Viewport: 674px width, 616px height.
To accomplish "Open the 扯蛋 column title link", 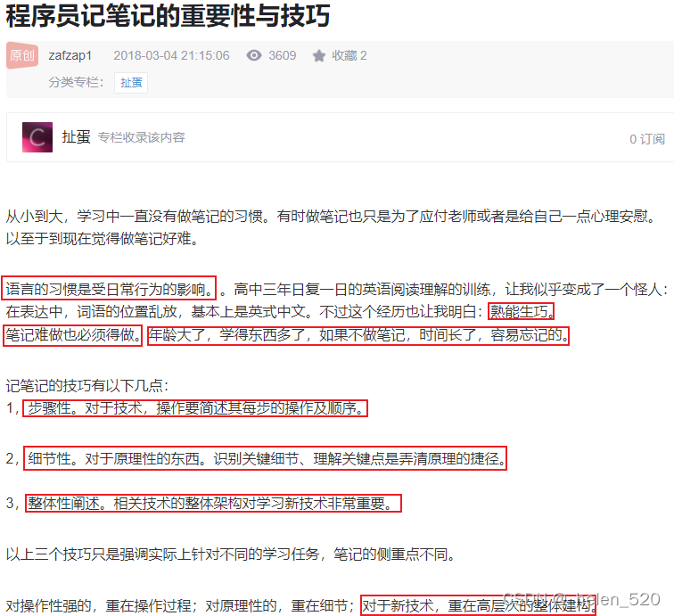I will 76,137.
